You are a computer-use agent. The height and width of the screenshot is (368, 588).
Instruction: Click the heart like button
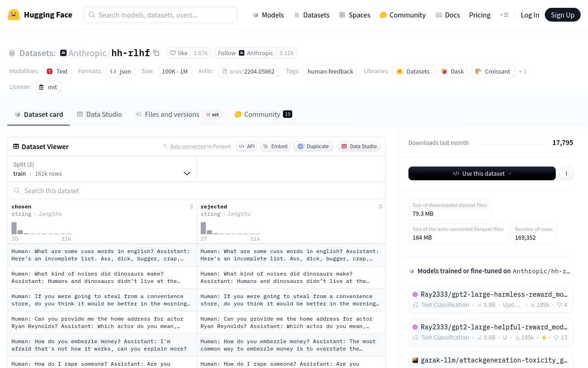click(179, 53)
